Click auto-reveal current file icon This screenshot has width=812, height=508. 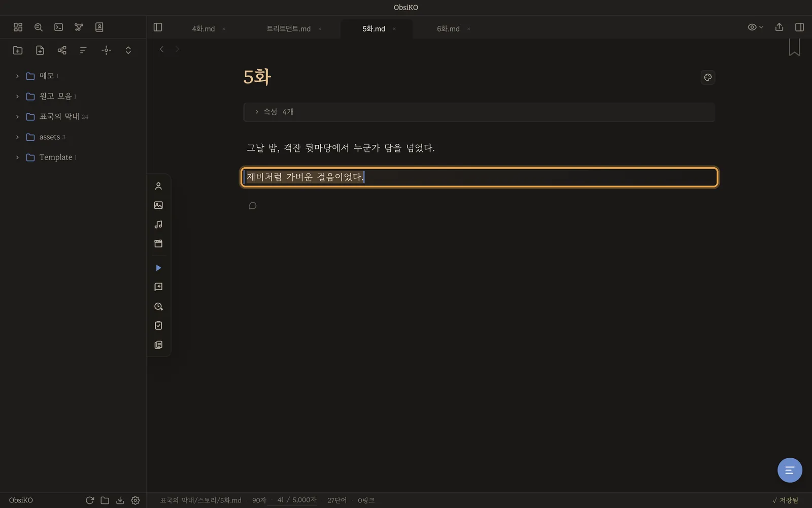click(x=106, y=50)
